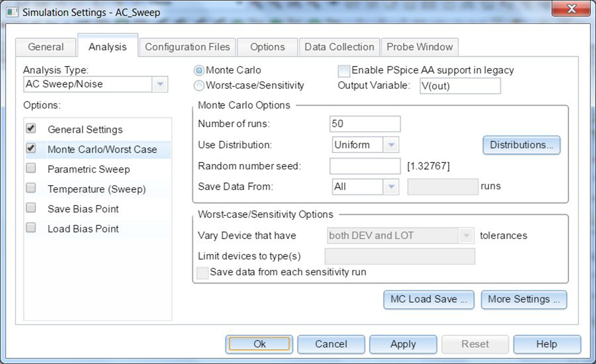This screenshot has width=596, height=364.
Task: Click the Output Variable text field
Action: (x=460, y=86)
